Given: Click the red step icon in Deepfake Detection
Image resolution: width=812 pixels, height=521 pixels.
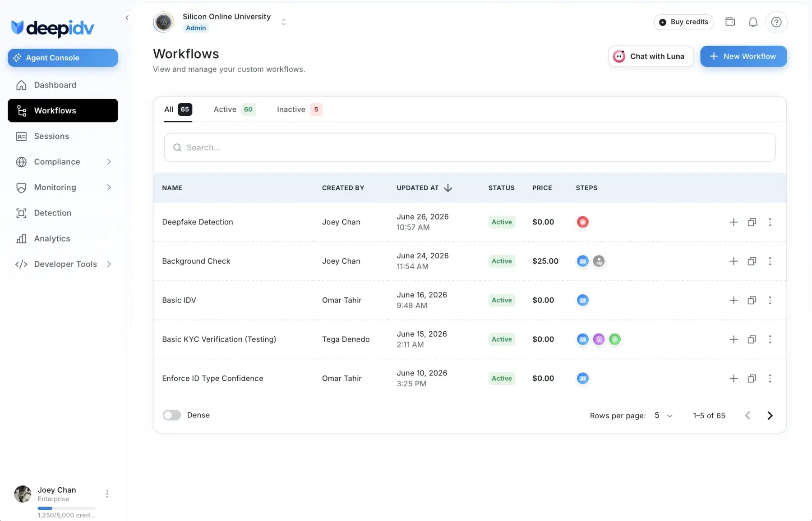Looking at the screenshot, I should (x=583, y=222).
